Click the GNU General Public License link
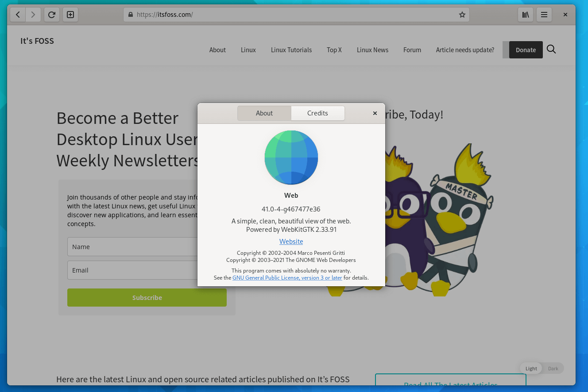 click(x=287, y=277)
